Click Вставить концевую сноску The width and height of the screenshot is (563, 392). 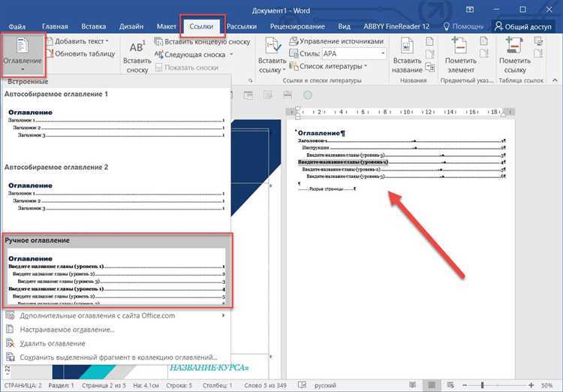[202, 42]
